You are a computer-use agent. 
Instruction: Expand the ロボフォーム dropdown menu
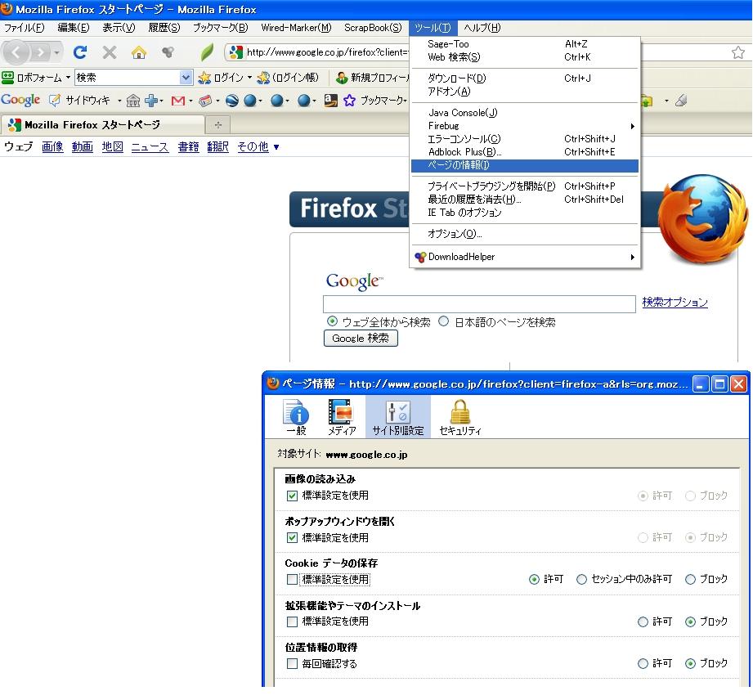point(68,78)
